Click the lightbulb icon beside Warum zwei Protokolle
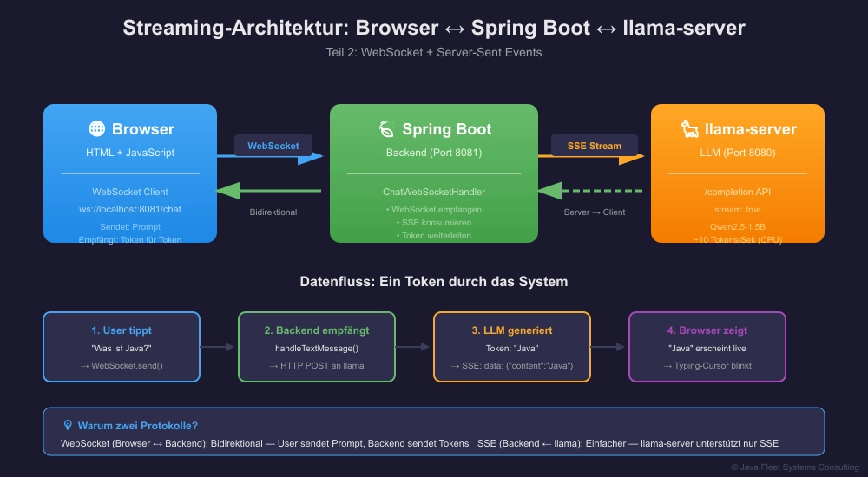This screenshot has height=477, width=868. (68, 426)
